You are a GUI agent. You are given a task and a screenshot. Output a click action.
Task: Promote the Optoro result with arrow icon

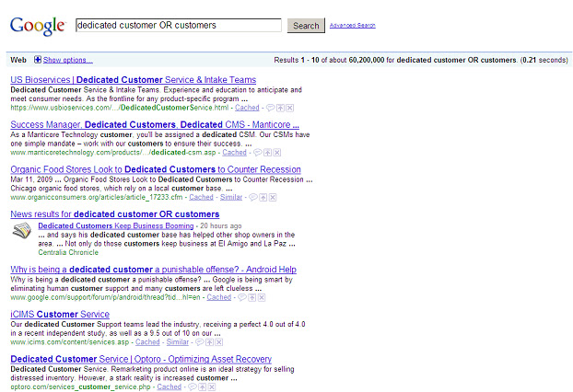[202, 386]
